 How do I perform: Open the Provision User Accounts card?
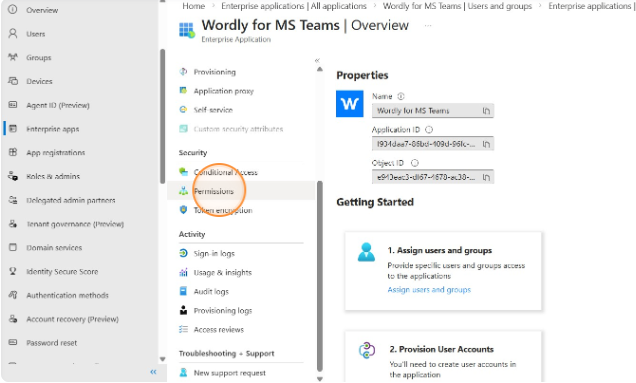443,356
